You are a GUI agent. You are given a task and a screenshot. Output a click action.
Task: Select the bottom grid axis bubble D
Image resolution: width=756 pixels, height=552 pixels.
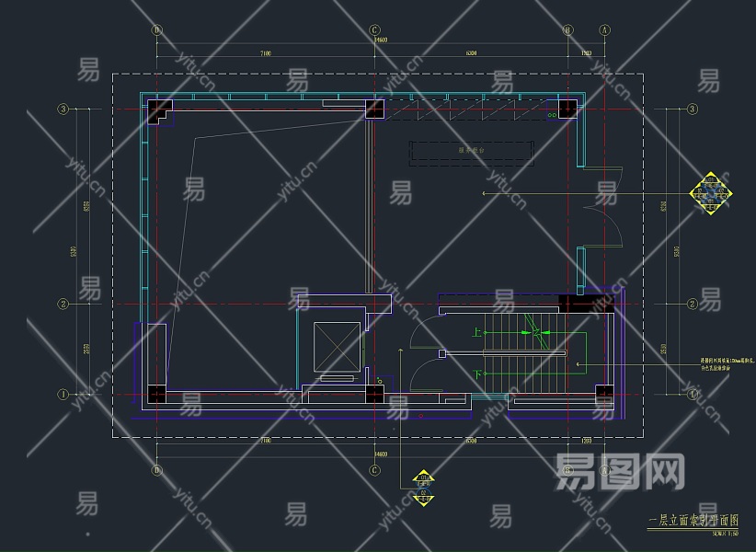point(156,470)
